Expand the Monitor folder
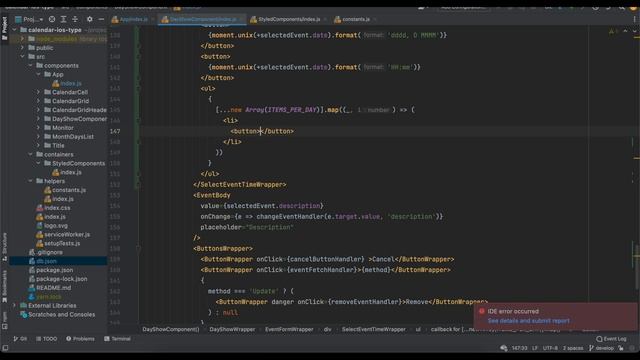This screenshot has width=640, height=360. tap(39, 128)
